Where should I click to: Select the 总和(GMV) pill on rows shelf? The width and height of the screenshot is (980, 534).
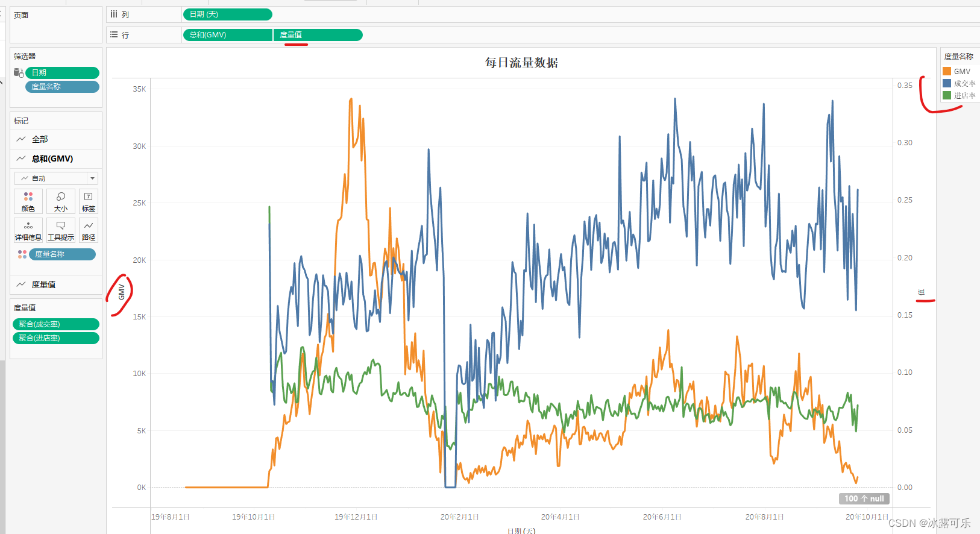coord(228,35)
